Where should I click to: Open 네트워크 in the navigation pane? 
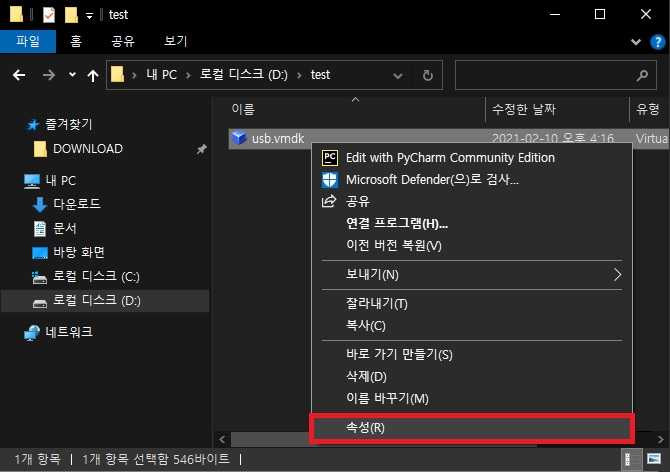tap(69, 332)
